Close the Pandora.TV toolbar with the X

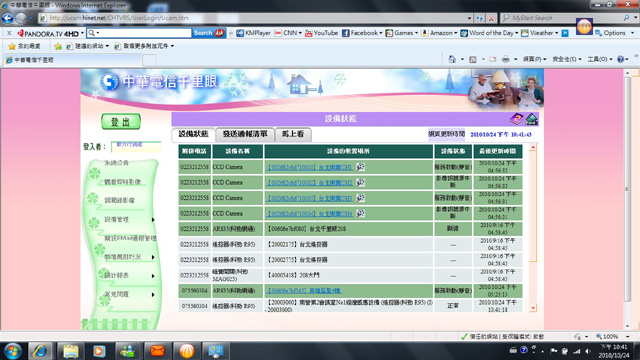coord(9,33)
